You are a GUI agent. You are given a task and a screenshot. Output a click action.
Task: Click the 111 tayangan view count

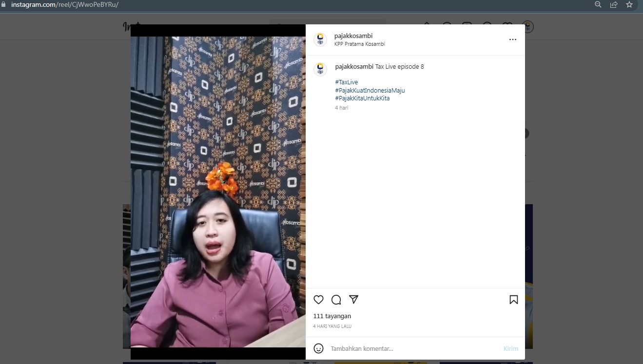(x=332, y=316)
